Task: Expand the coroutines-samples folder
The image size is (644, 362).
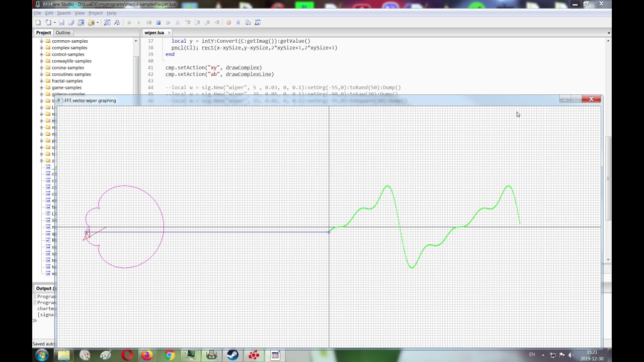Action: coord(42,74)
